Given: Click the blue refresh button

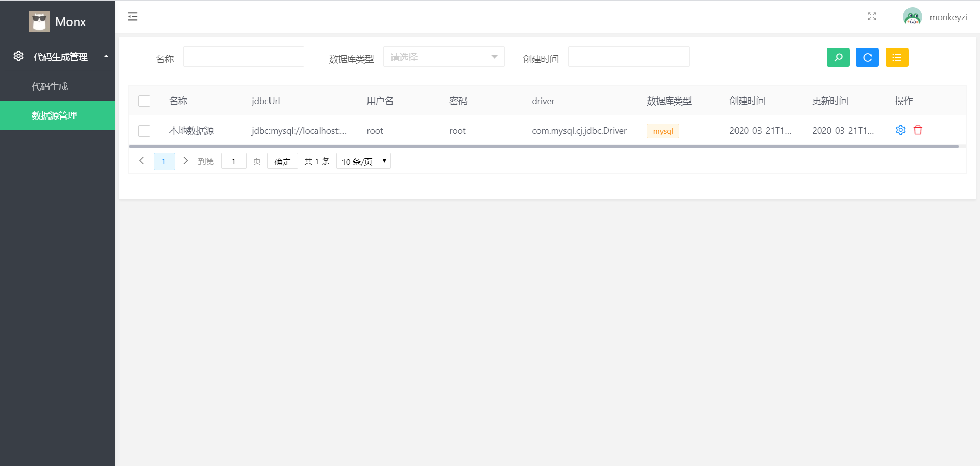Looking at the screenshot, I should (867, 58).
